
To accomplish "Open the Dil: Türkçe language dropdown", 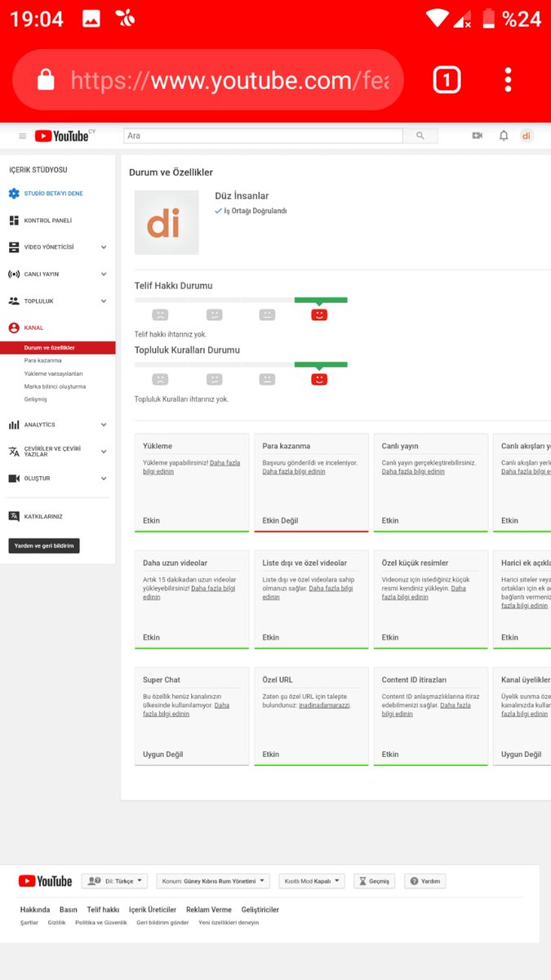I will pyautogui.click(x=114, y=881).
